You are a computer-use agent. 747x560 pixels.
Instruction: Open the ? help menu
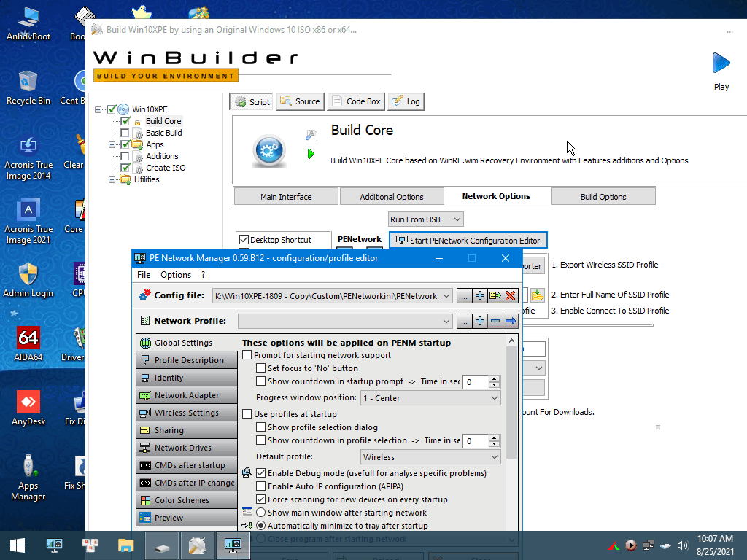[203, 275]
